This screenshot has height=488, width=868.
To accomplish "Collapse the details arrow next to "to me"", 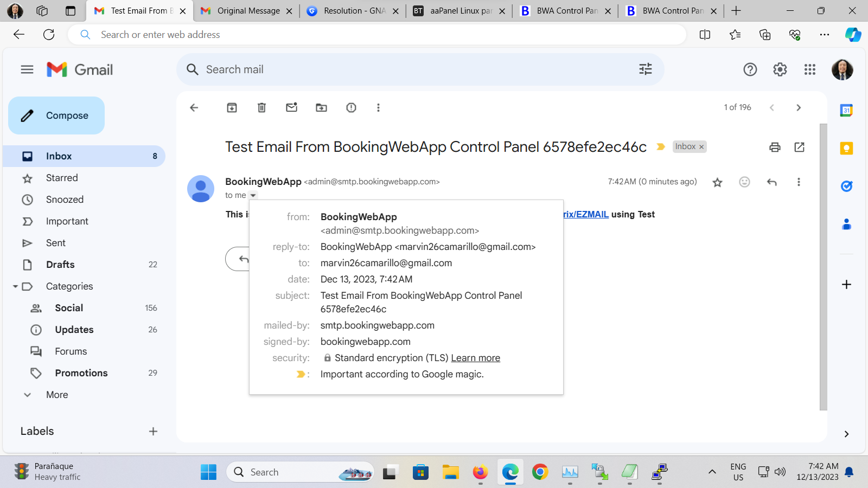I will 253,196.
